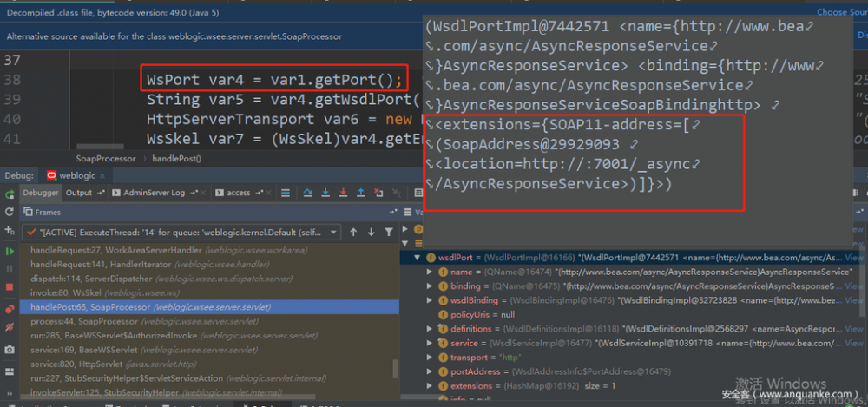
Task: Expand the service variable node
Action: (x=431, y=344)
